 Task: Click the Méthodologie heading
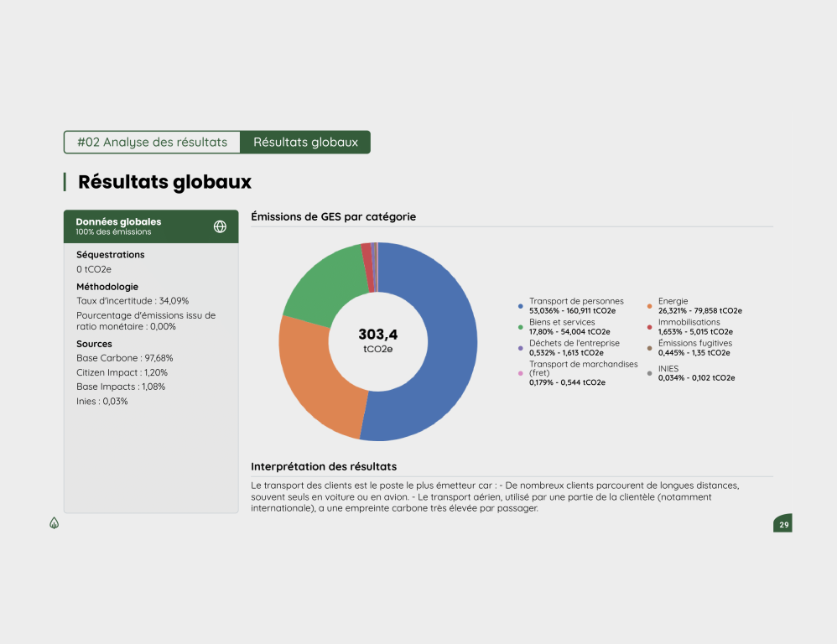(107, 287)
